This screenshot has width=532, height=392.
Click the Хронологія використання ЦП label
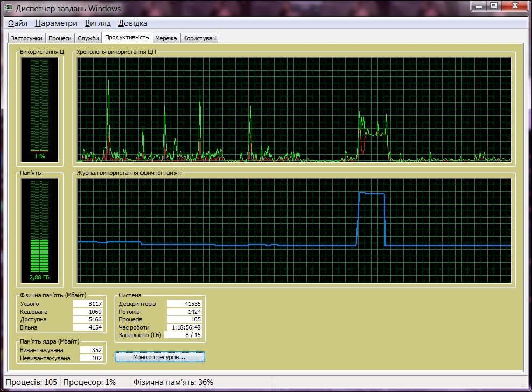coord(116,52)
